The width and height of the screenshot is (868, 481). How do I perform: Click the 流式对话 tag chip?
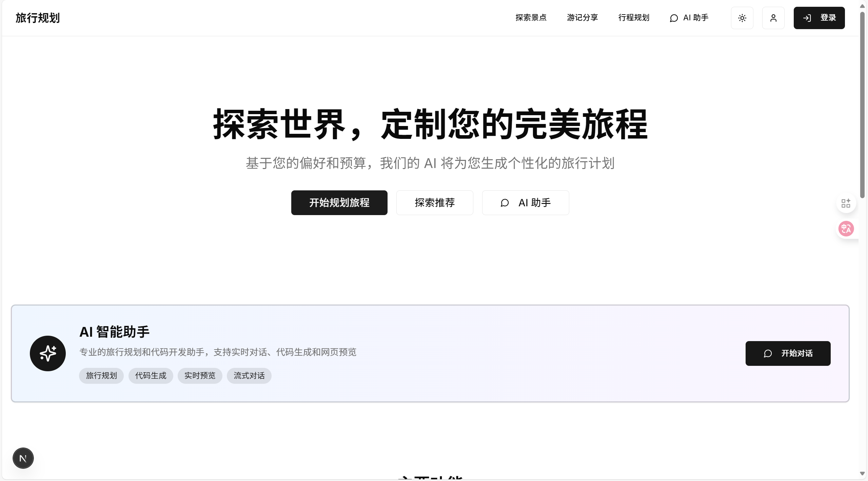click(249, 376)
